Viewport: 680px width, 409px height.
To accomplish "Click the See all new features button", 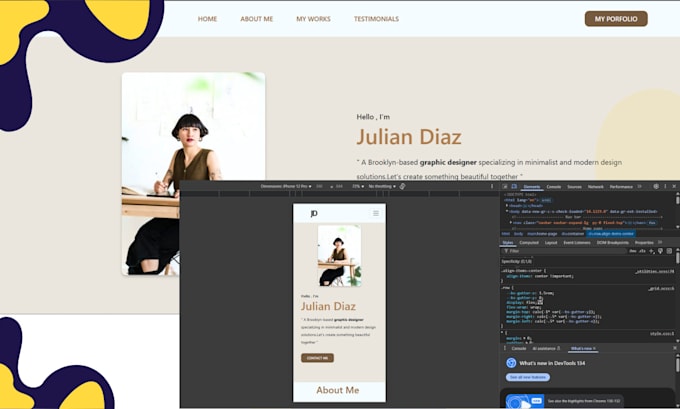I will click(x=528, y=377).
